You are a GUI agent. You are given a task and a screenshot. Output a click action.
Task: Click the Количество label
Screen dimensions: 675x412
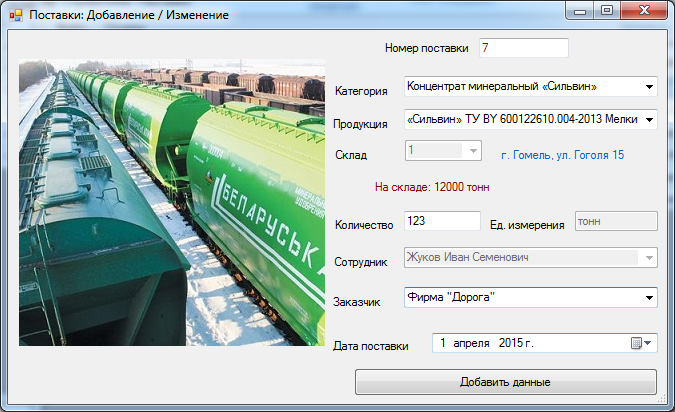[x=364, y=225]
